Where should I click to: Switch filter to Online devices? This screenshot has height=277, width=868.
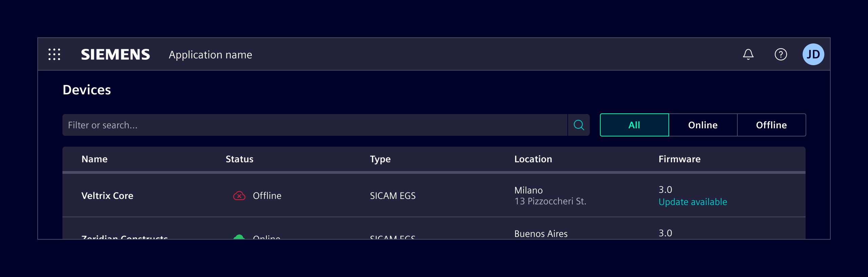pos(703,125)
